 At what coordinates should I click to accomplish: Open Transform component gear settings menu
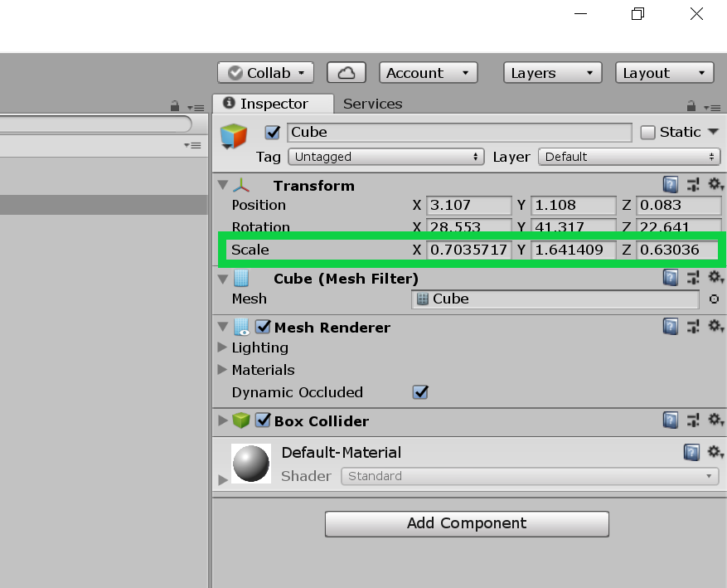[x=715, y=185]
